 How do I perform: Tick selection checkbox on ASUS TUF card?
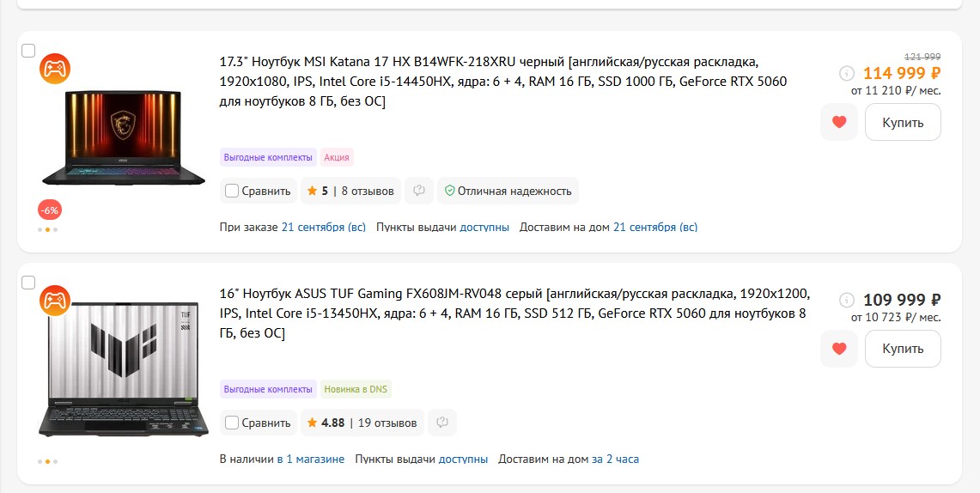click(28, 282)
